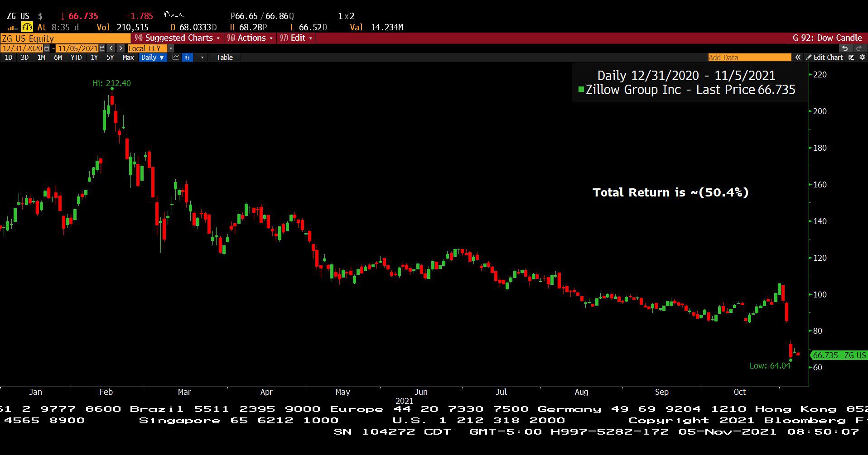
Task: Click the volume bars icon top left
Action: (12, 28)
